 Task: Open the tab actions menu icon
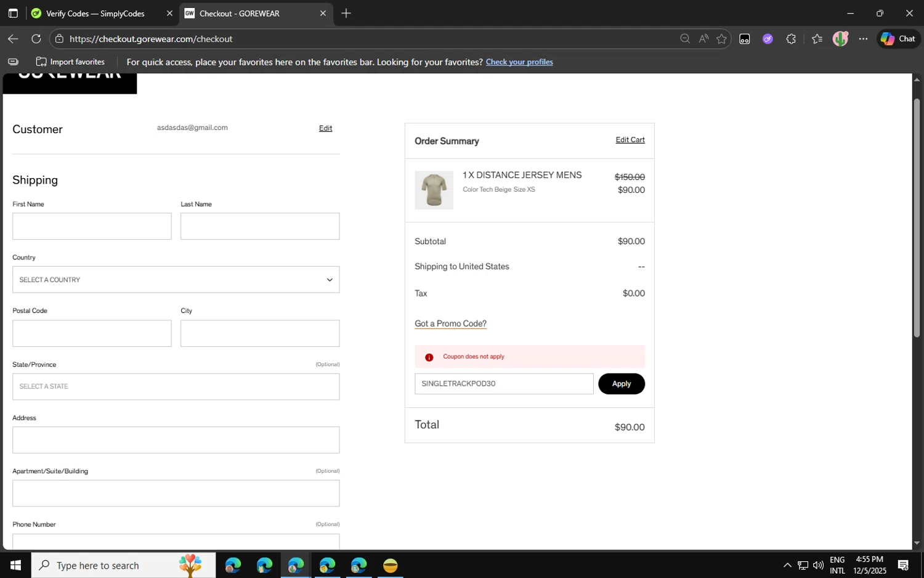click(x=13, y=13)
